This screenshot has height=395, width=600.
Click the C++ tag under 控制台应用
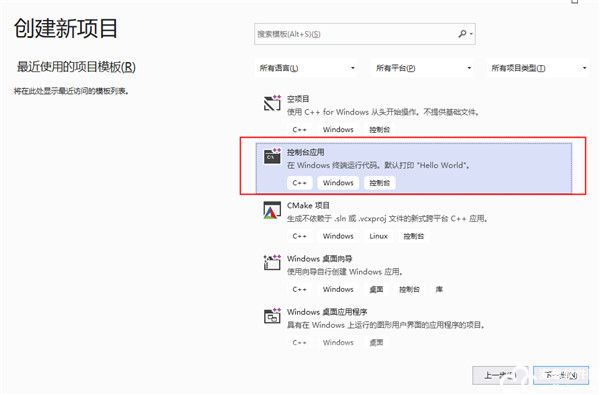click(300, 183)
